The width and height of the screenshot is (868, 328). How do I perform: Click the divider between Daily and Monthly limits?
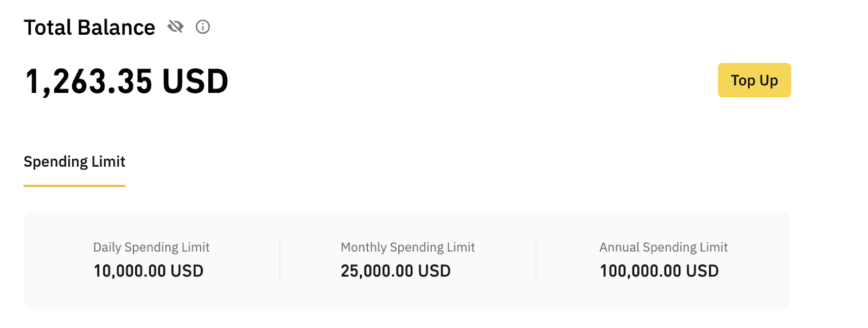click(280, 261)
